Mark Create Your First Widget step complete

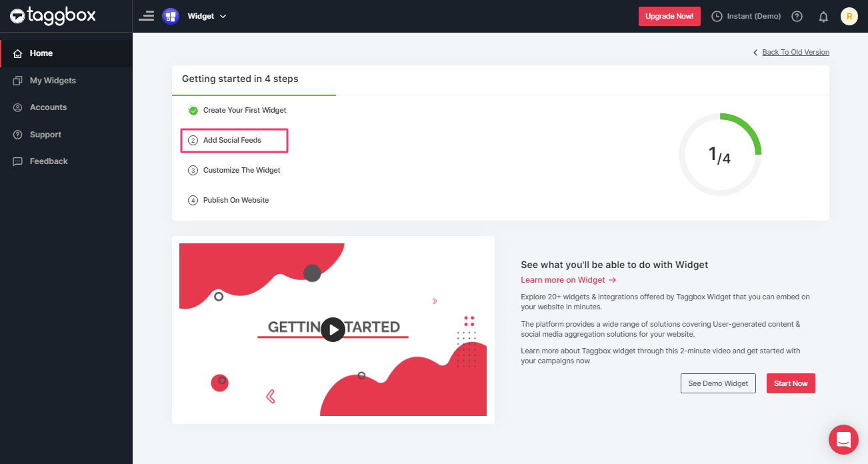coord(193,110)
